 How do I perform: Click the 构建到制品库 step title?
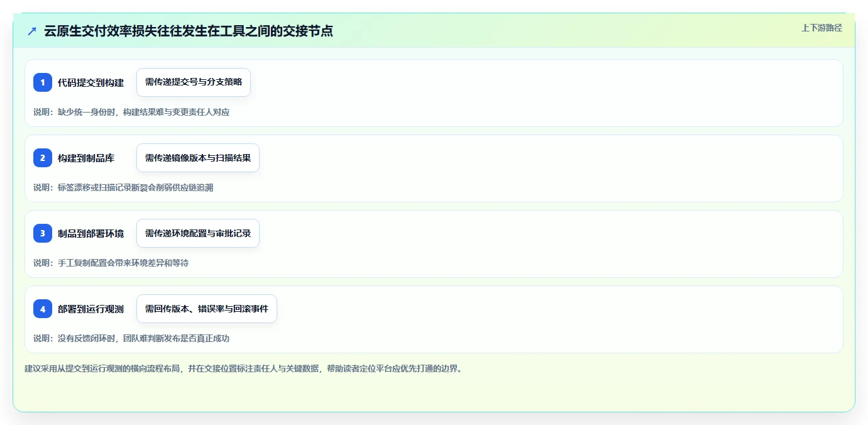coord(86,158)
